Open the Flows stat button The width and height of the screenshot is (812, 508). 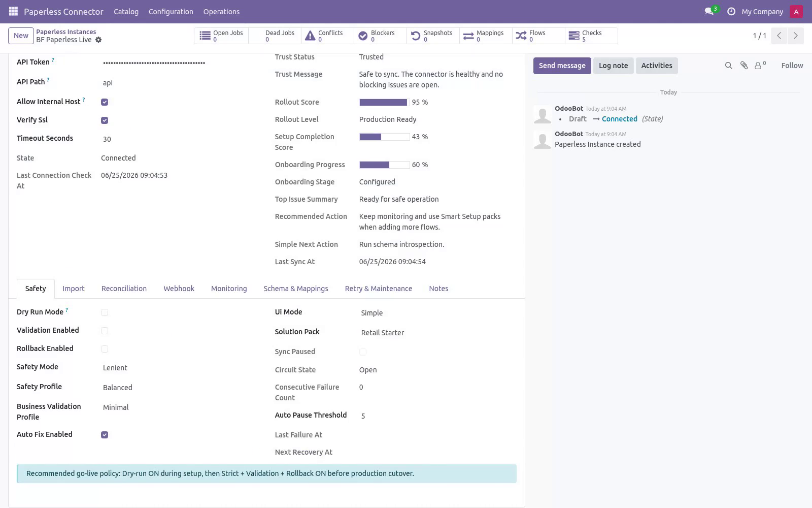click(x=538, y=36)
